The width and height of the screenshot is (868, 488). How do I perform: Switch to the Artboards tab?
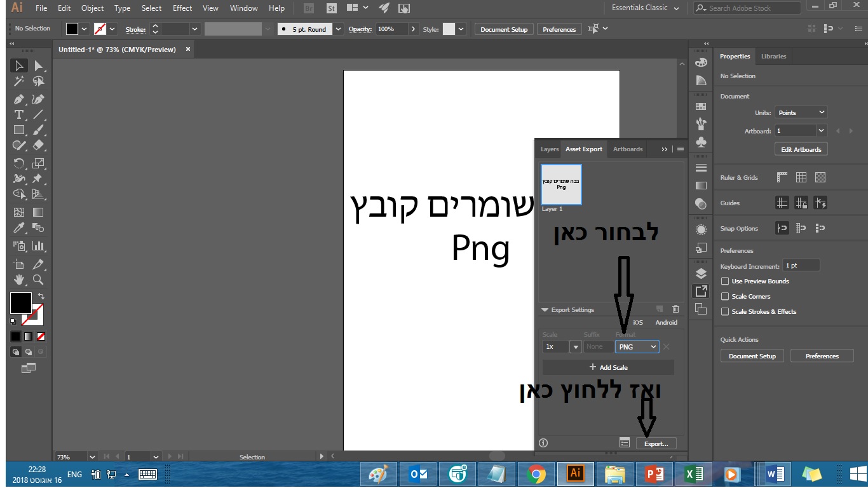click(x=627, y=149)
